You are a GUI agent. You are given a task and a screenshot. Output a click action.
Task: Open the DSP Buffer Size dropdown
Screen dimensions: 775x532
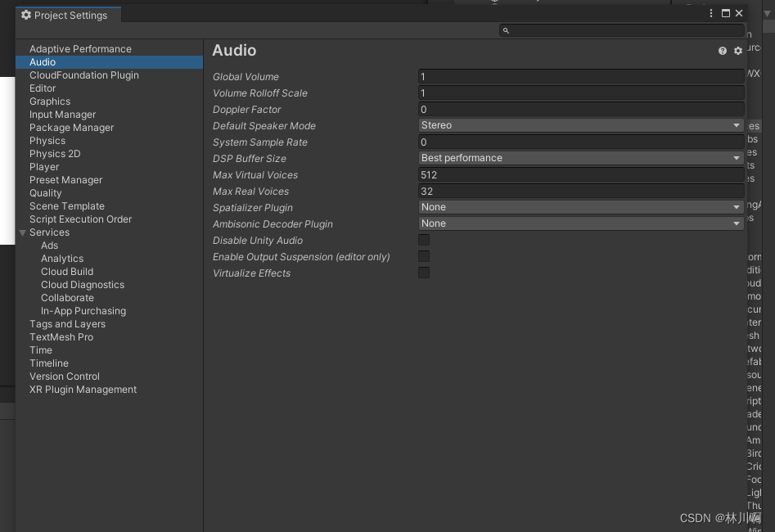(579, 158)
